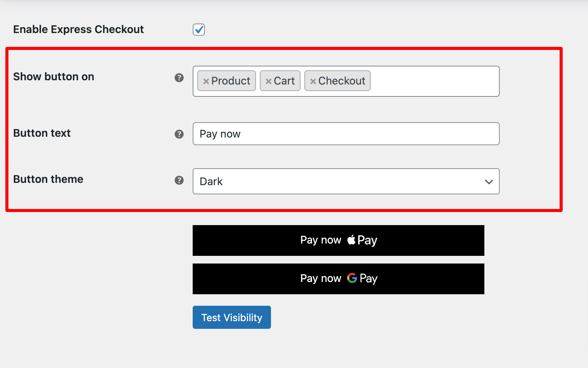This screenshot has width=588, height=368.
Task: Open the help tooltip for Button theme
Action: [x=179, y=180]
